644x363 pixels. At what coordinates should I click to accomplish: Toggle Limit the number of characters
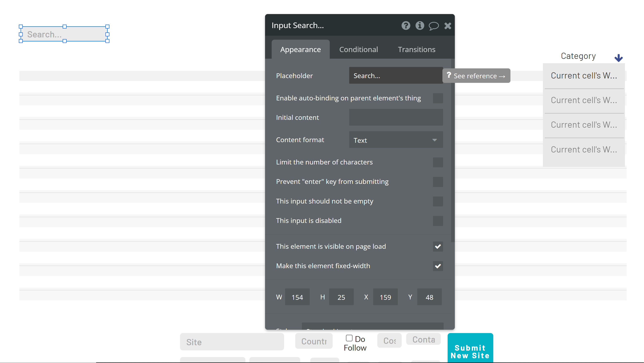point(438,162)
